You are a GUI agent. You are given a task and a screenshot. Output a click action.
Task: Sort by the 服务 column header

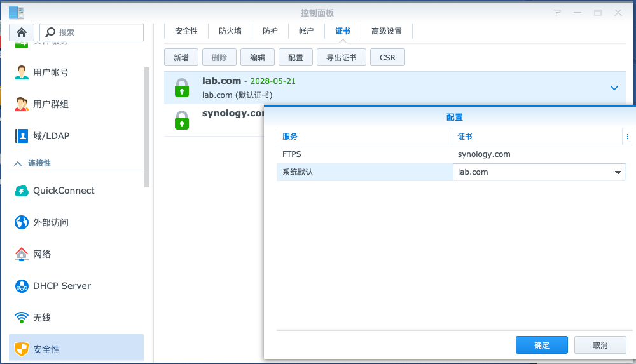click(364, 137)
